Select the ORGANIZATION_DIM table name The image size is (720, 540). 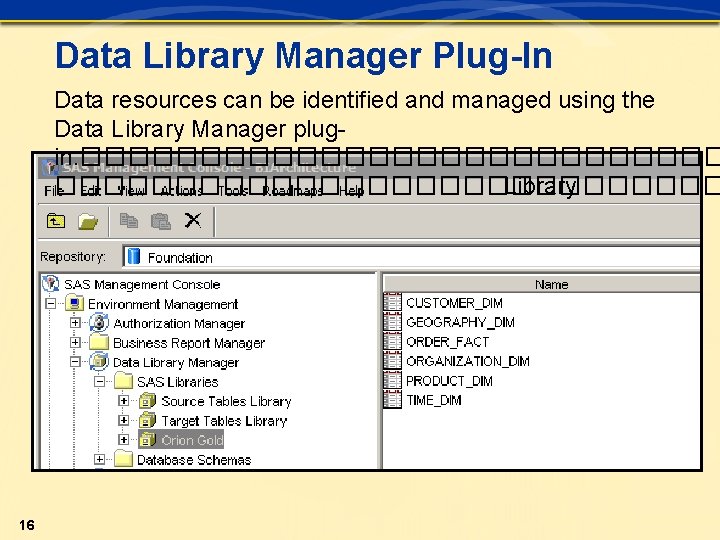[467, 361]
